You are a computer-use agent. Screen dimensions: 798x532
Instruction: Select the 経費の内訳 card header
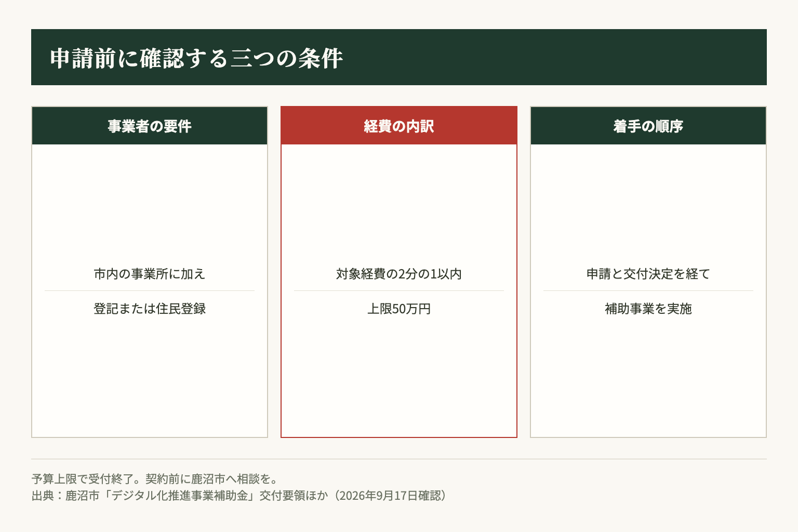pyautogui.click(x=399, y=126)
